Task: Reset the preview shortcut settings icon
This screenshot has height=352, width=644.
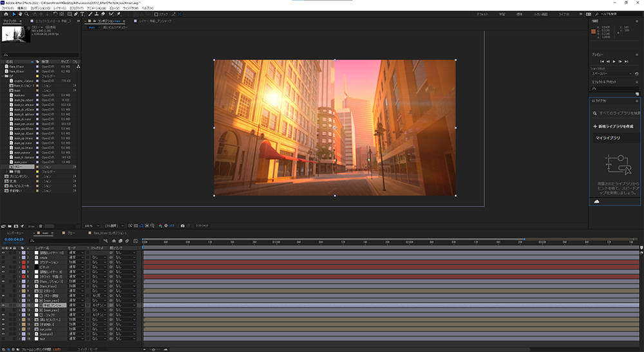Action: 637,74
